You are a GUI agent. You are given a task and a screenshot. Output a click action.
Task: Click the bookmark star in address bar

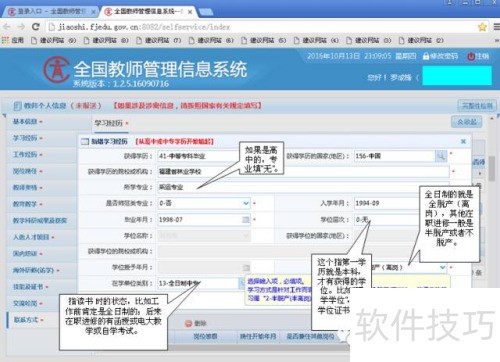tap(482, 27)
